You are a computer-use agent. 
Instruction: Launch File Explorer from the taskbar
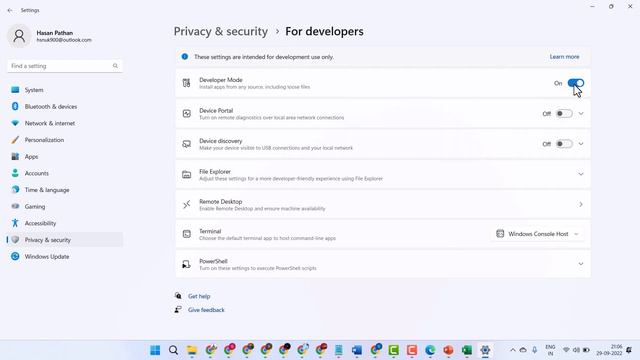pyautogui.click(x=192, y=350)
